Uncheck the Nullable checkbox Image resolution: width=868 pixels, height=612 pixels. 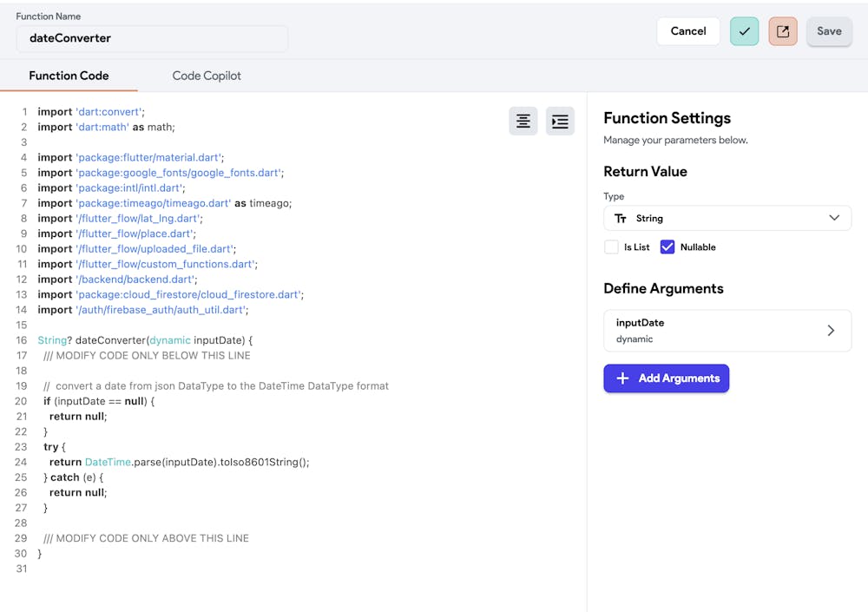[x=667, y=247]
